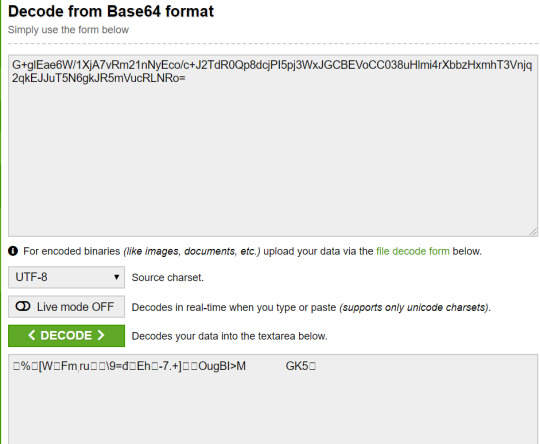Click the Decode from Base64 format heading
Screen dimensions: 540x444
pyautogui.click(x=111, y=11)
